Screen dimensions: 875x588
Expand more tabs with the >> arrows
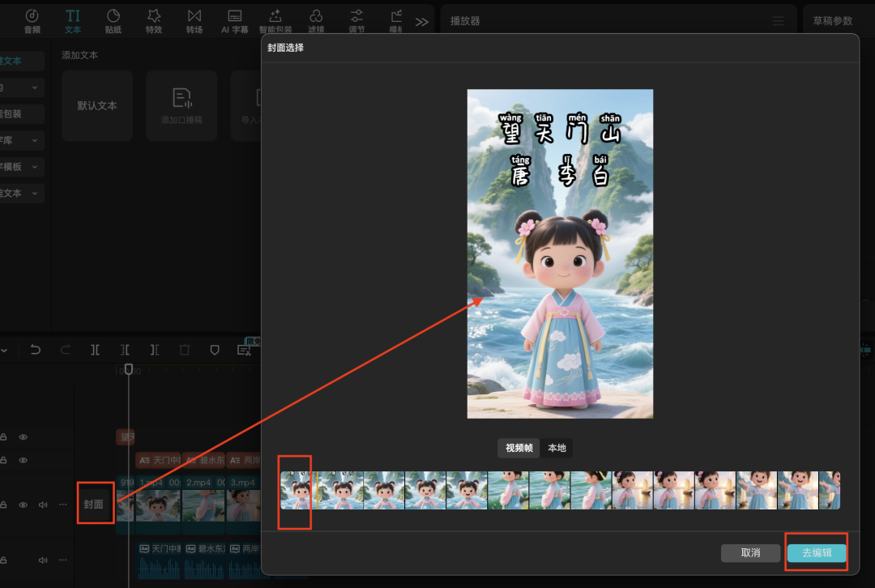point(421,22)
